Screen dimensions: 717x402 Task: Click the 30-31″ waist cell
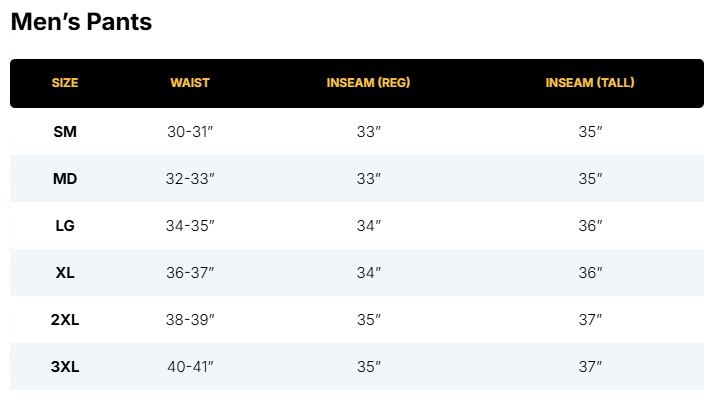190,132
